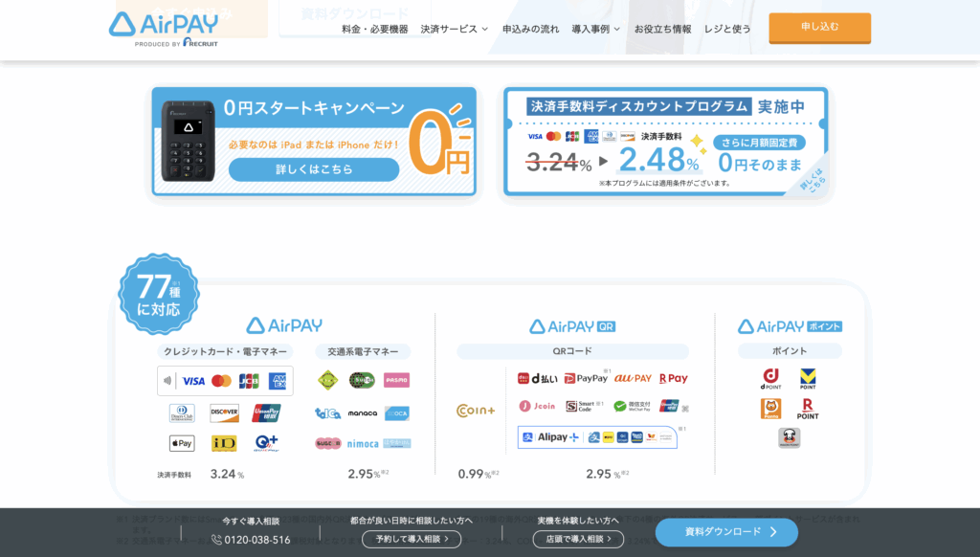Go to 申込みの流れ page
Viewport: 980px width, 557px height.
pyautogui.click(x=530, y=29)
